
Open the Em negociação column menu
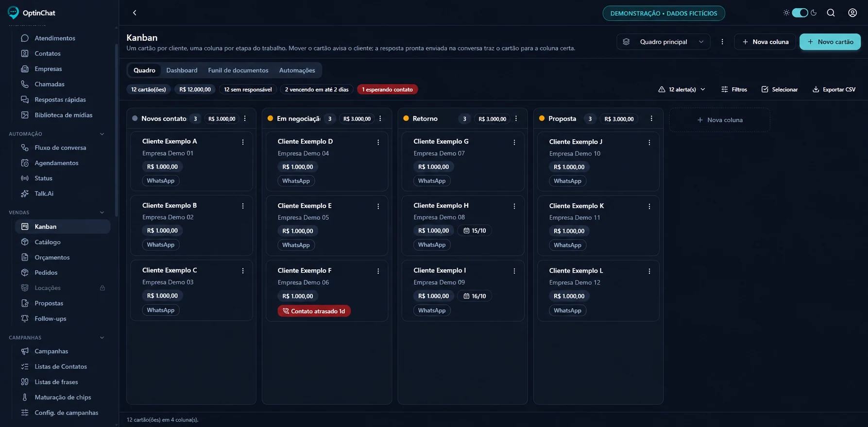[x=380, y=118]
